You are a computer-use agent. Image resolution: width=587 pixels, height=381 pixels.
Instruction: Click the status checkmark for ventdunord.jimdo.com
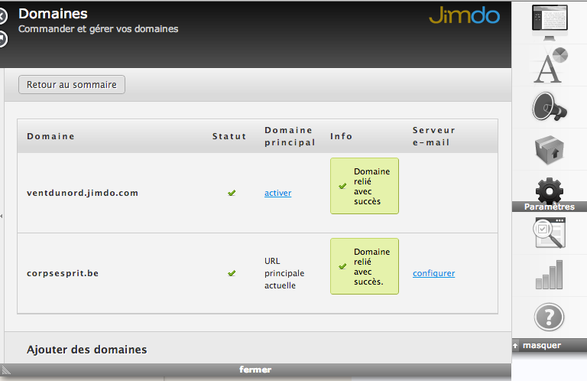[232, 193]
